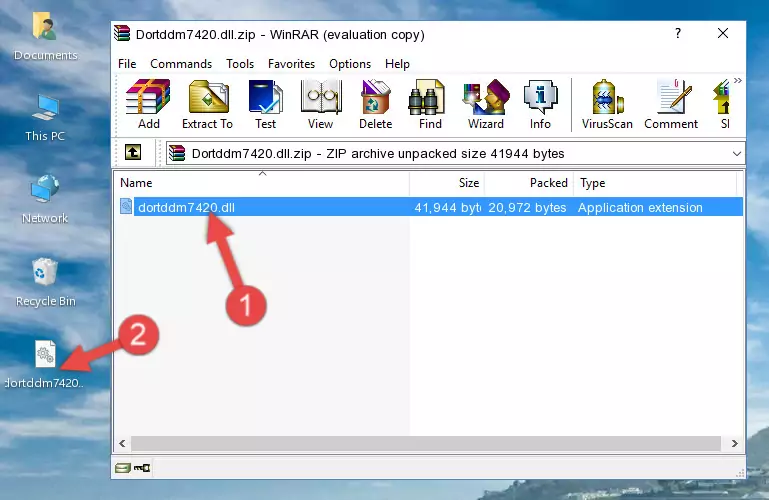Click the partially visible SFX toolbar icon
This screenshot has width=769, height=500.
723,104
